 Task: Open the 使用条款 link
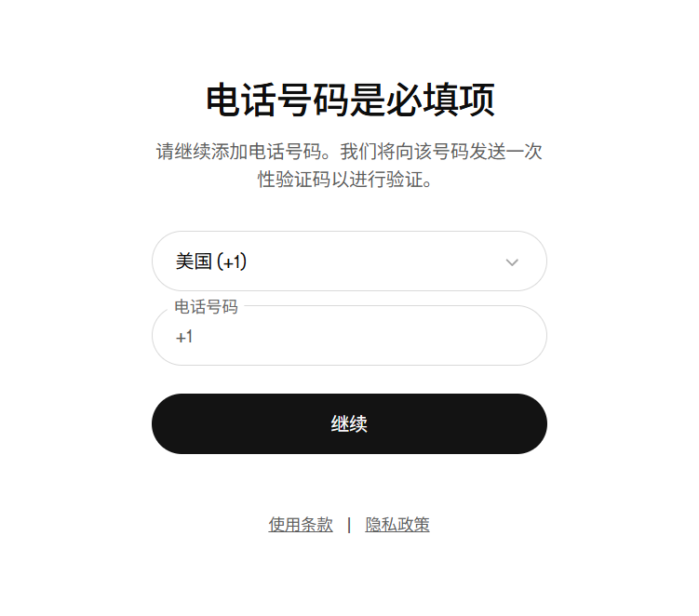[301, 525]
